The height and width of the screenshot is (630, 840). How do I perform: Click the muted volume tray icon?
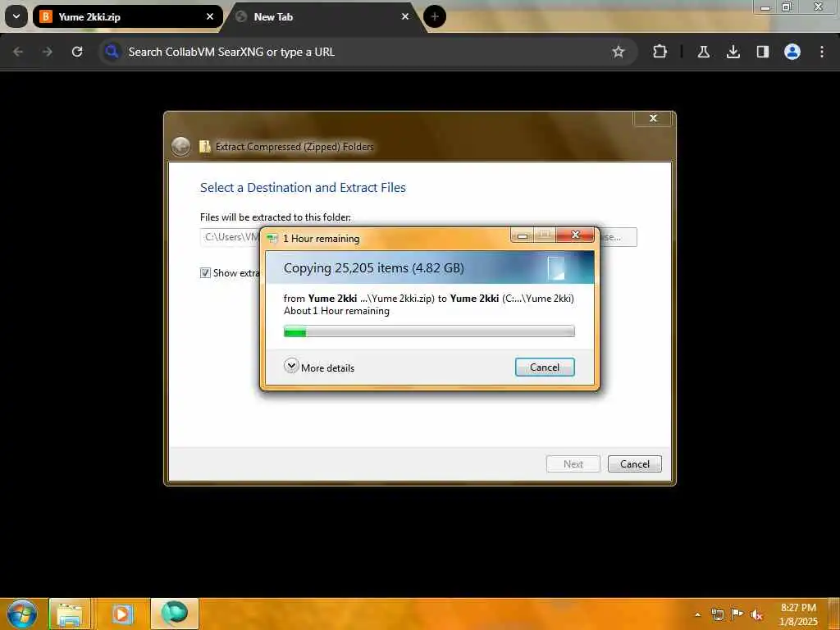click(757, 614)
